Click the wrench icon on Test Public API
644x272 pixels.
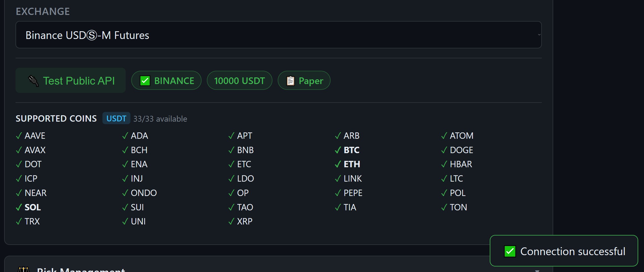point(33,80)
